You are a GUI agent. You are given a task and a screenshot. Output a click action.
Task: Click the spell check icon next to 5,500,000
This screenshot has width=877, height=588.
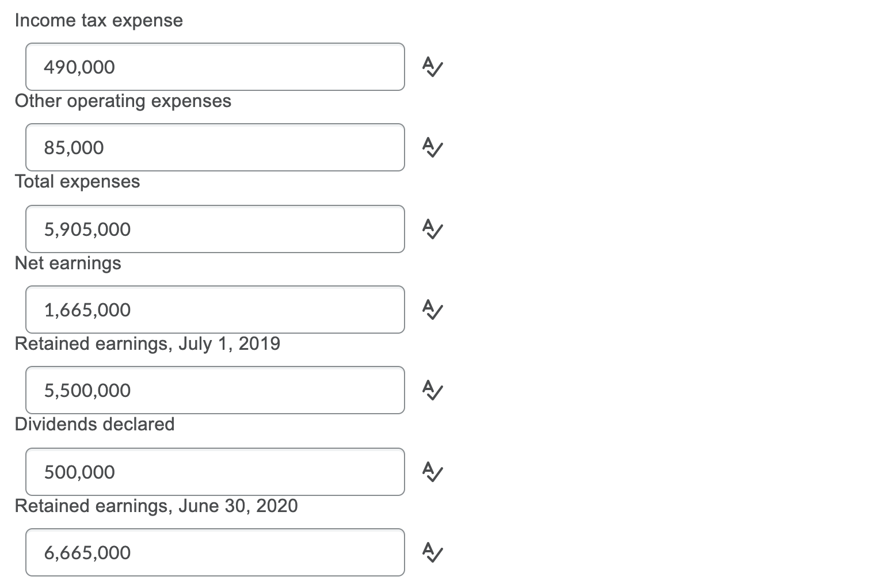coord(433,391)
